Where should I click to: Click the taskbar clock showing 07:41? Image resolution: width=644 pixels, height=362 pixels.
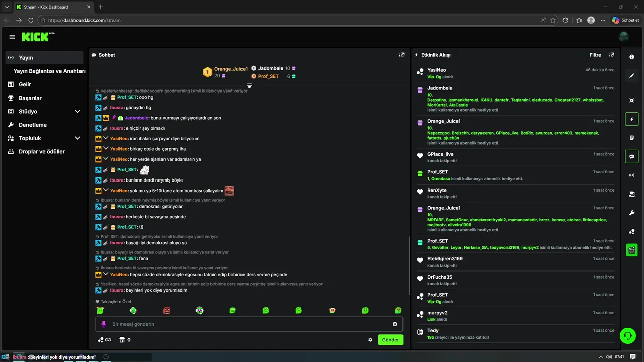tap(619, 357)
